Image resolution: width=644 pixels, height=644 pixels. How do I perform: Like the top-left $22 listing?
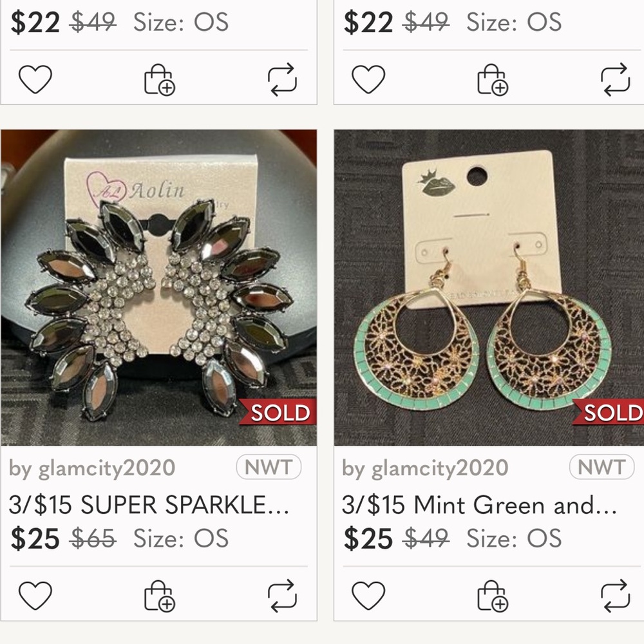(35, 80)
